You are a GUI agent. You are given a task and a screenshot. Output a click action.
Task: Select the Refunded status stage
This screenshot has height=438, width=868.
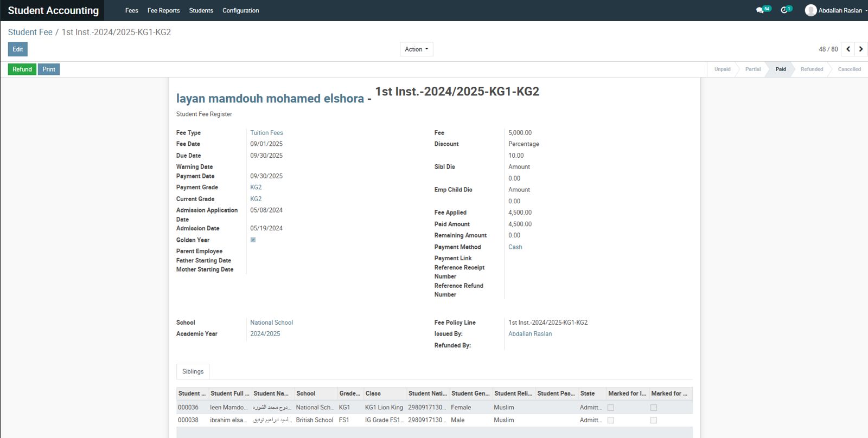812,69
